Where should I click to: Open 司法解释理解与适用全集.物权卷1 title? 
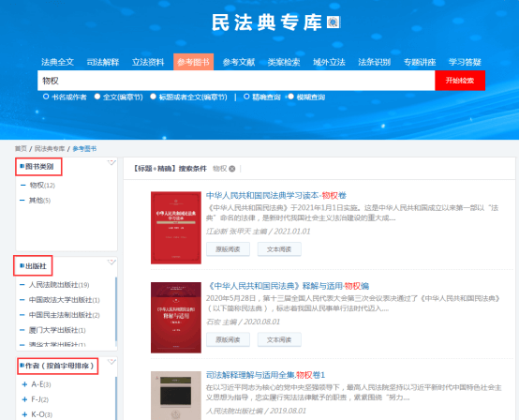(265, 375)
